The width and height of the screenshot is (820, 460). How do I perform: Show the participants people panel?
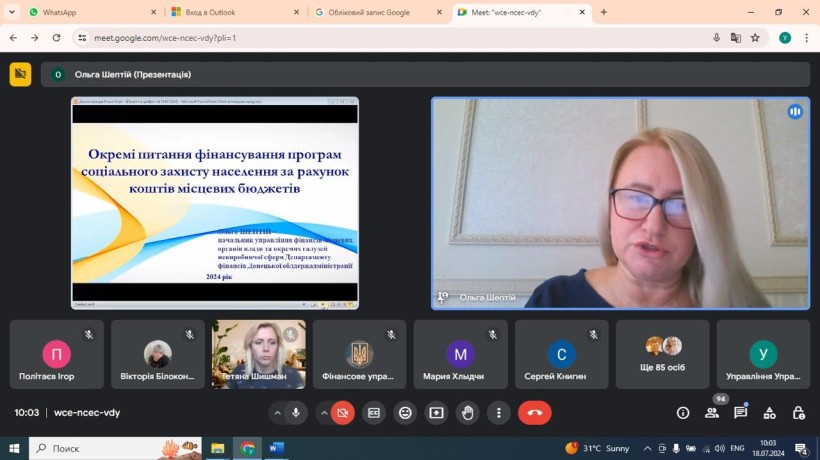click(712, 413)
